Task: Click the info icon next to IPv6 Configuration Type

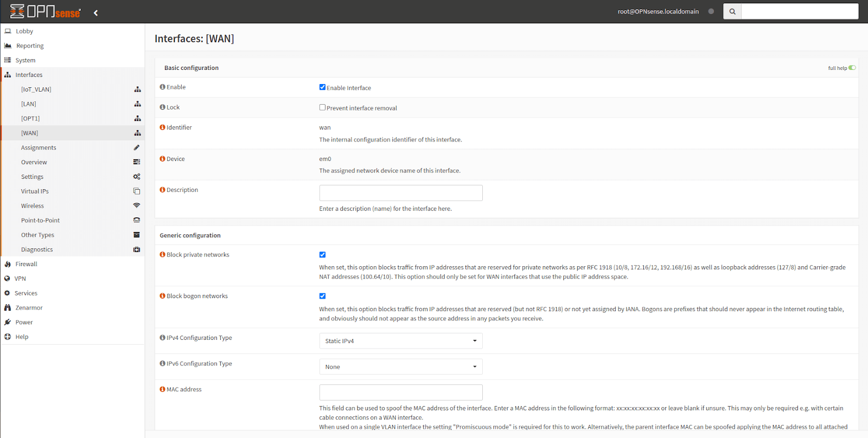Action: (x=162, y=364)
